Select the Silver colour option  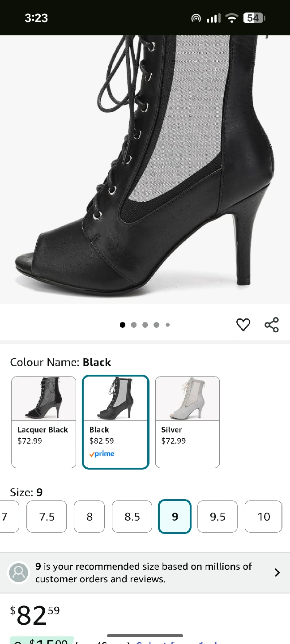click(x=187, y=422)
